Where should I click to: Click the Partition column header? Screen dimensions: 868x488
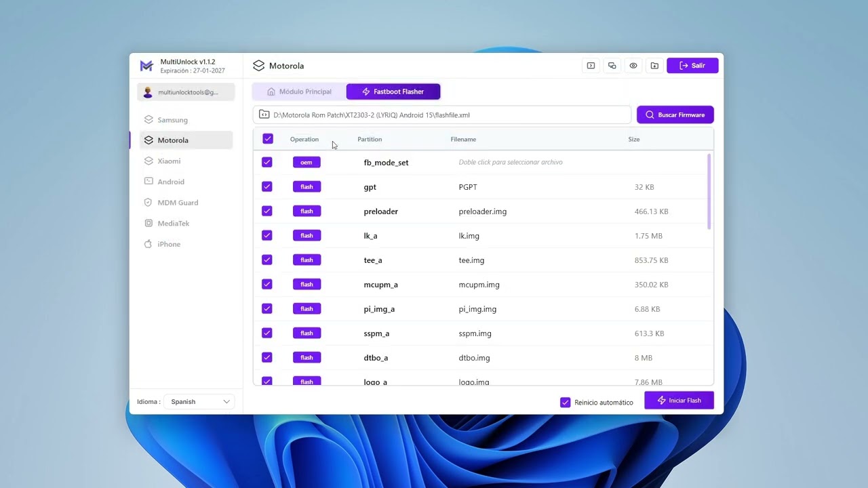coord(370,140)
